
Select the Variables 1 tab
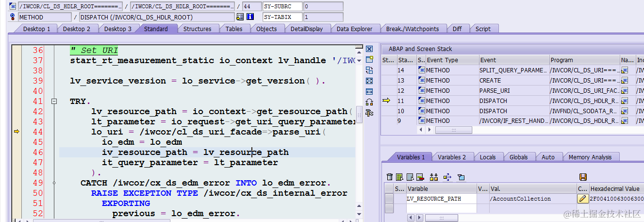pyautogui.click(x=411, y=157)
